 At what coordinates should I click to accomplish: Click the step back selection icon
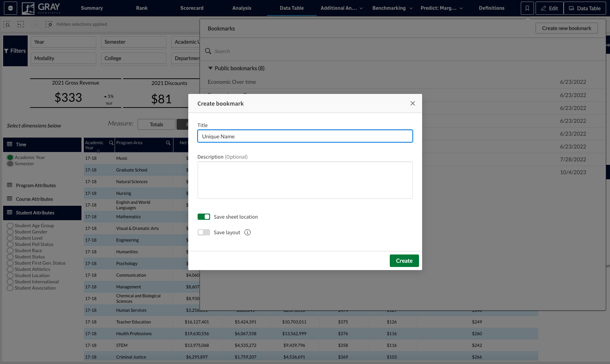pos(21,24)
